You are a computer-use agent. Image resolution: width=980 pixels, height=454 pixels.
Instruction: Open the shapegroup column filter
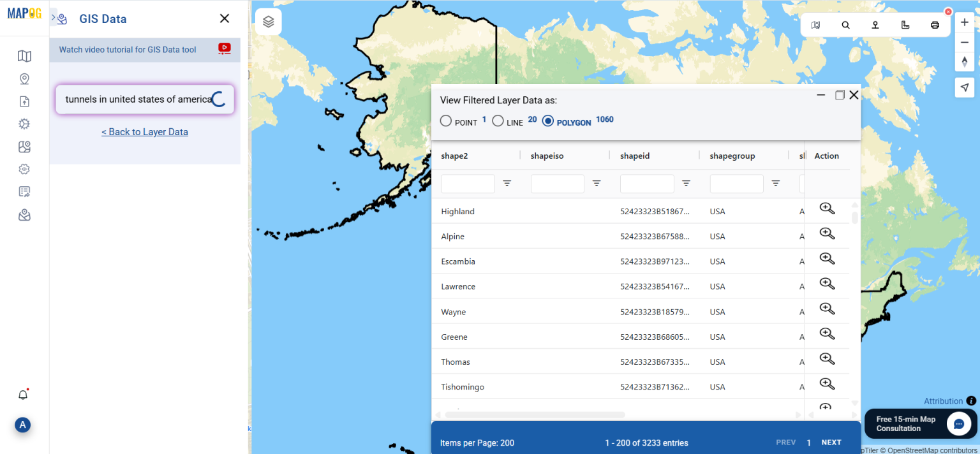775,183
